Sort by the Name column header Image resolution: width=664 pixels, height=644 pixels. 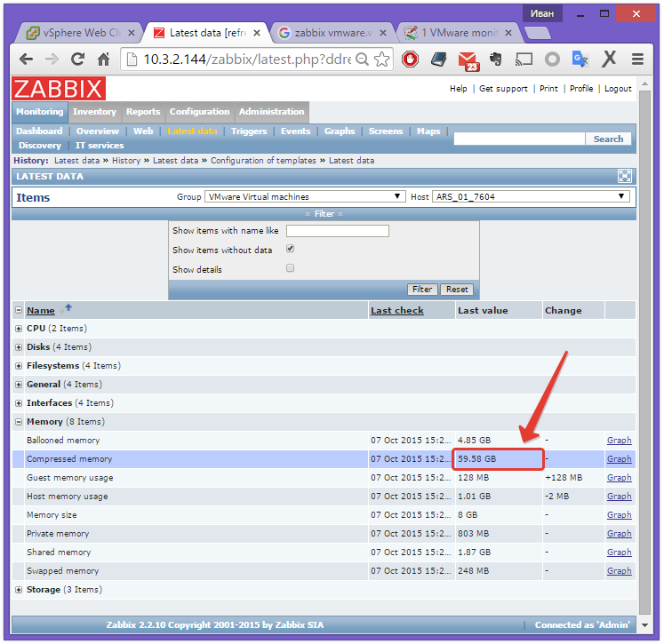[41, 311]
